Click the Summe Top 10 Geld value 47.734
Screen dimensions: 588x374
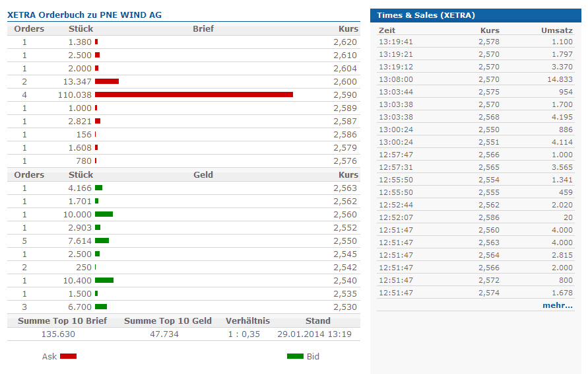[x=164, y=334]
